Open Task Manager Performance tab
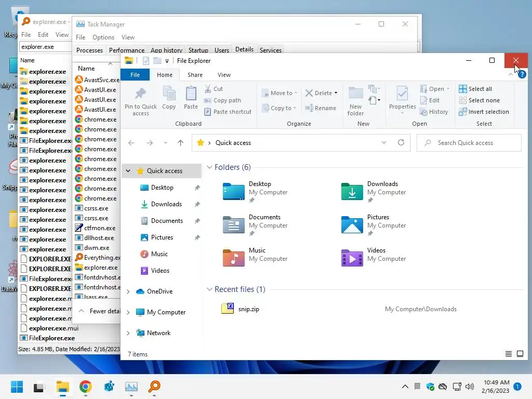532x399 pixels. (x=127, y=50)
